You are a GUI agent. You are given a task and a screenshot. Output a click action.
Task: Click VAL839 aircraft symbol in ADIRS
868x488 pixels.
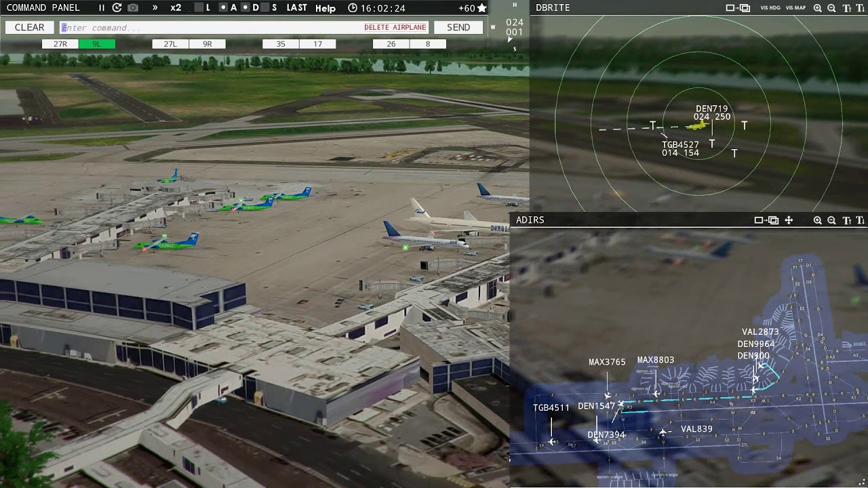[663, 432]
